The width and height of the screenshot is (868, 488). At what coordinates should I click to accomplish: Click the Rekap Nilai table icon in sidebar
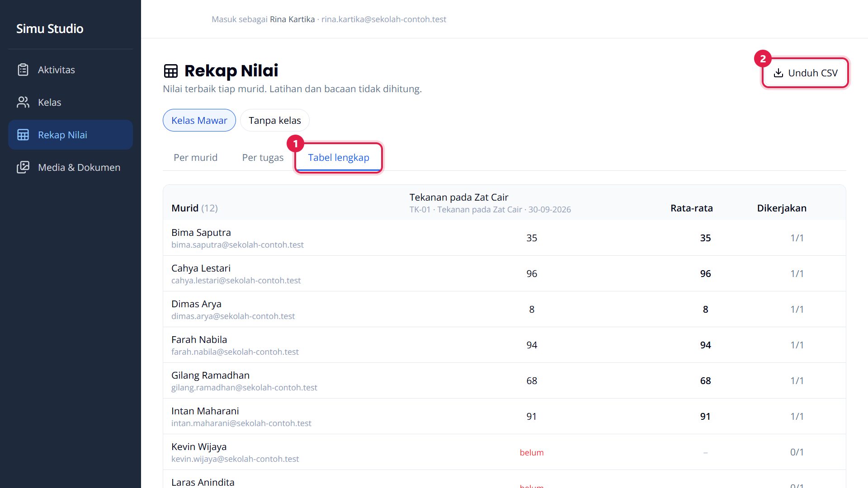click(23, 135)
